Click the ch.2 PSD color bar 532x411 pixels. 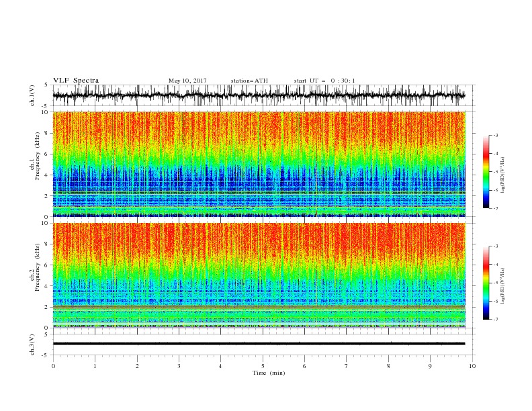pos(486,283)
